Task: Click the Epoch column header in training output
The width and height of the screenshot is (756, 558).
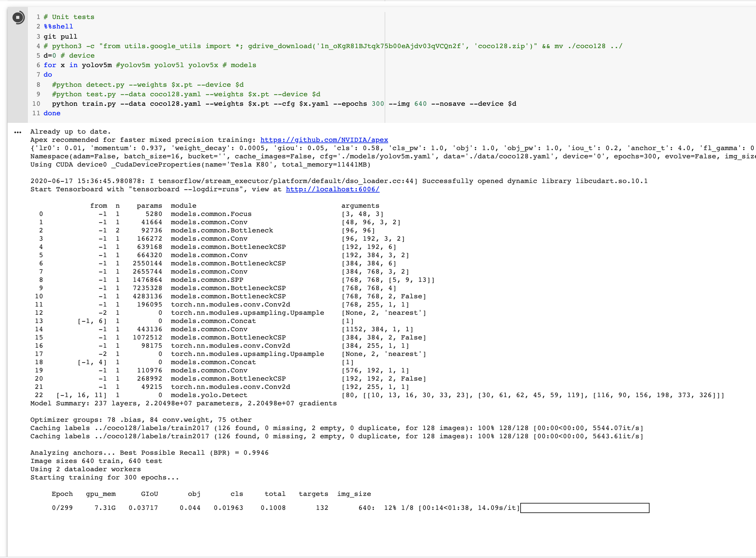Action: [62, 493]
